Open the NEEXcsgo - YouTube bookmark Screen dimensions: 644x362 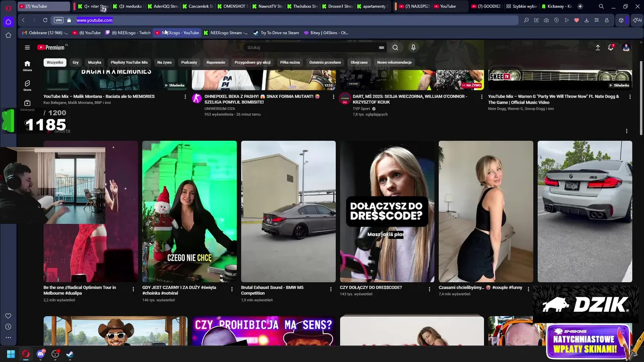pyautogui.click(x=177, y=33)
